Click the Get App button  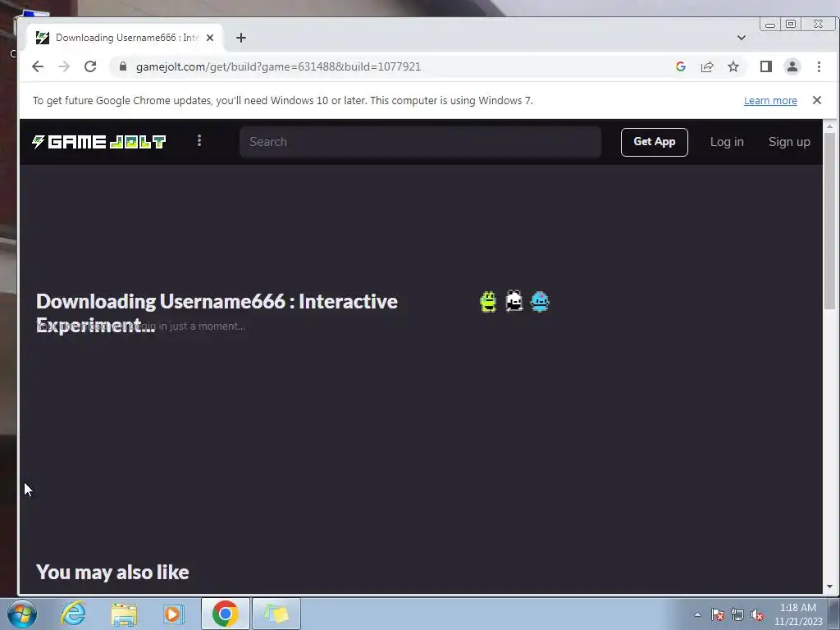click(x=654, y=142)
